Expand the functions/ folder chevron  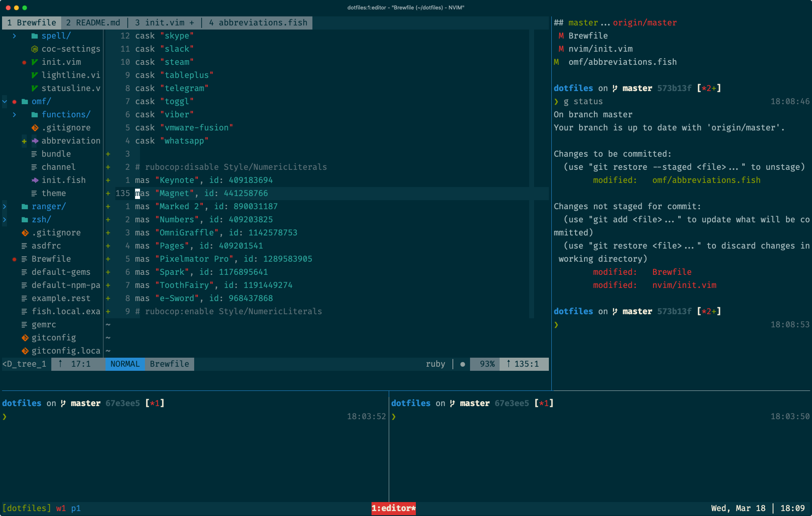click(x=14, y=114)
